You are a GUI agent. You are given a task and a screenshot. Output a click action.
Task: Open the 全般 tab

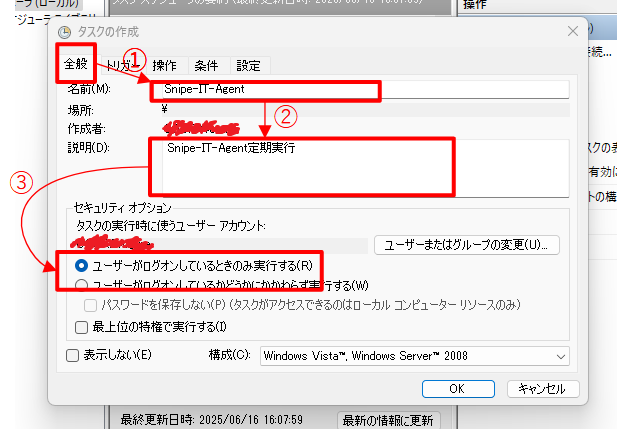(x=76, y=64)
